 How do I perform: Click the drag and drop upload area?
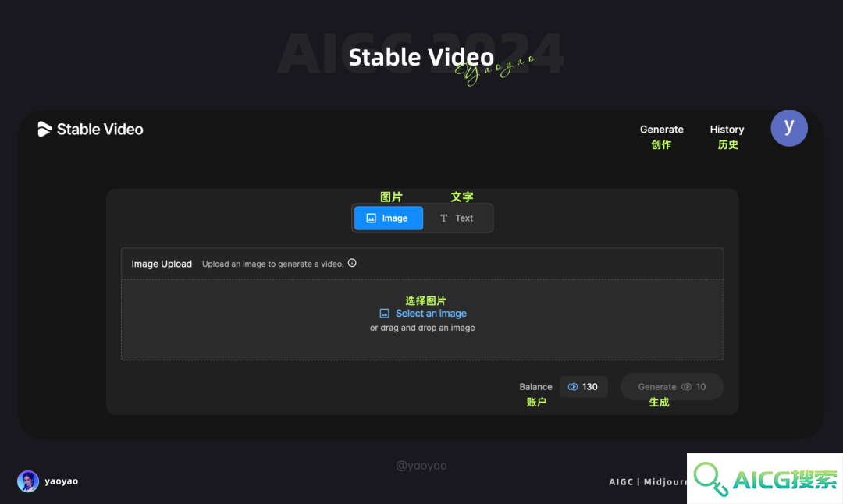click(x=422, y=320)
